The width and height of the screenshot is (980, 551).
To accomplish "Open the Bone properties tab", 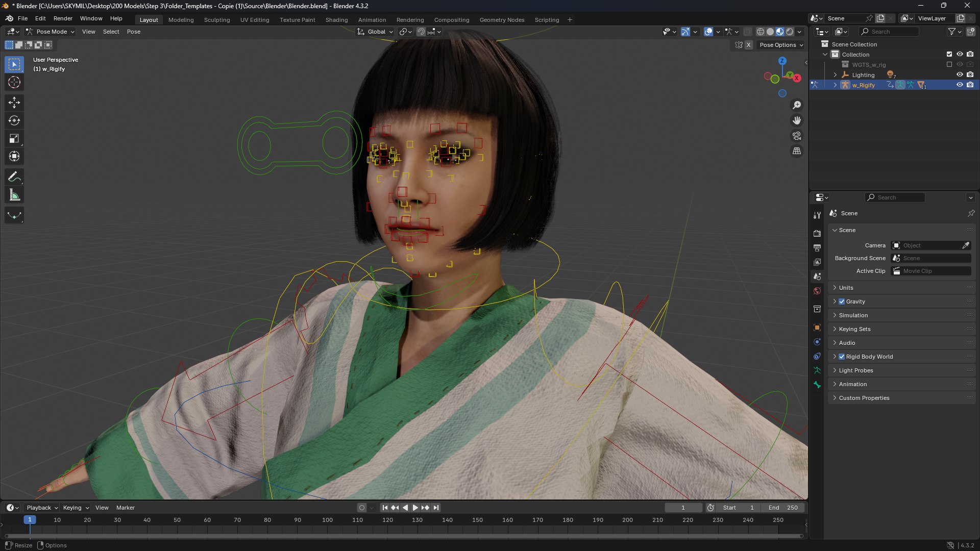I will [x=817, y=385].
